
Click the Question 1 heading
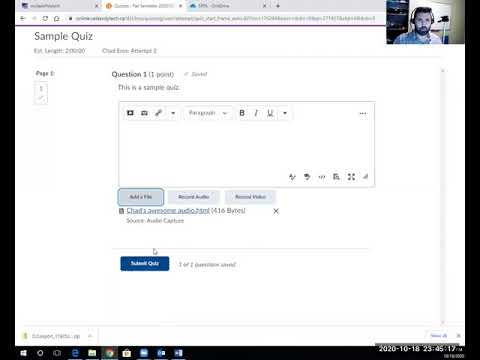[129, 74]
